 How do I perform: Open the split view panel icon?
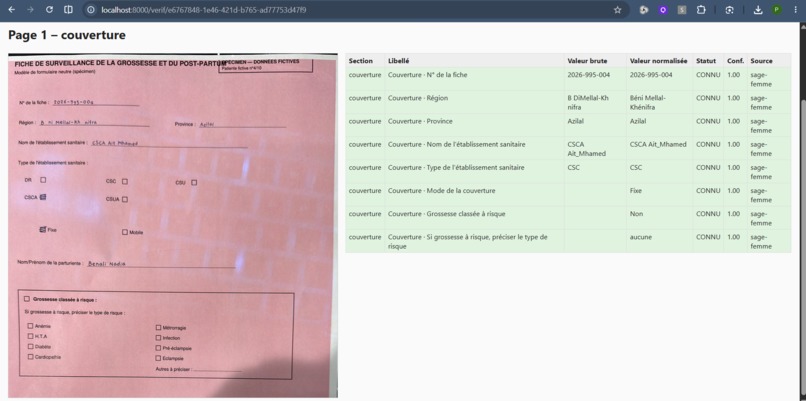pos(68,10)
